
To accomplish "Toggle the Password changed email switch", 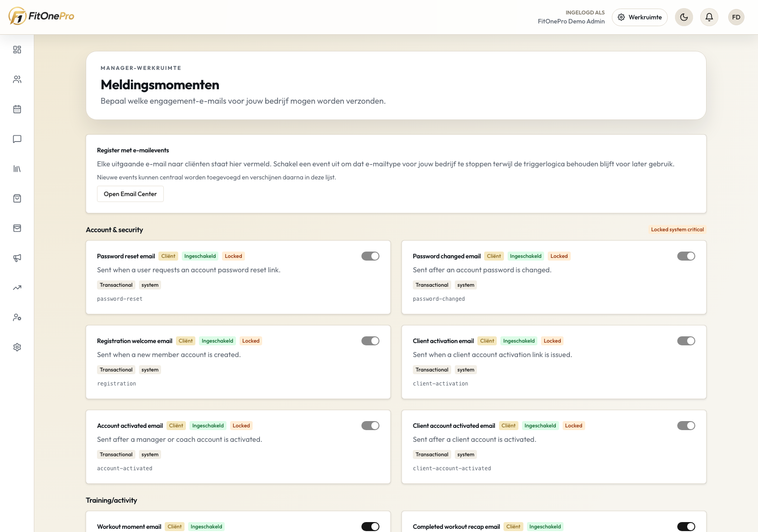I will tap(686, 256).
